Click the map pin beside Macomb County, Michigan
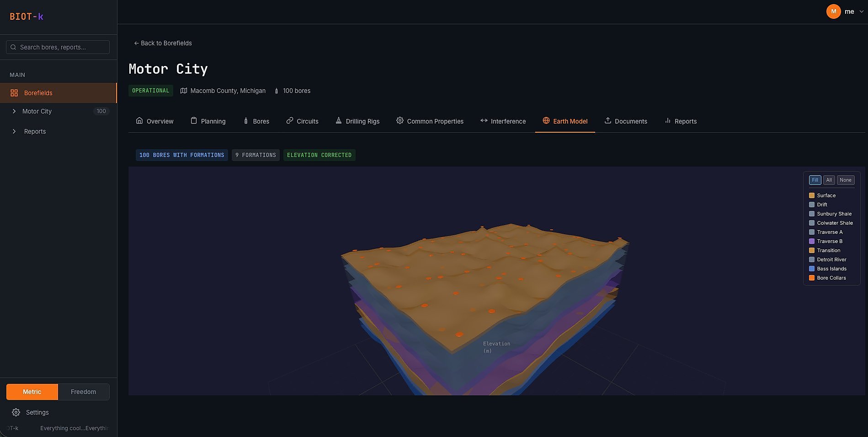This screenshot has width=868, height=437. [x=183, y=91]
